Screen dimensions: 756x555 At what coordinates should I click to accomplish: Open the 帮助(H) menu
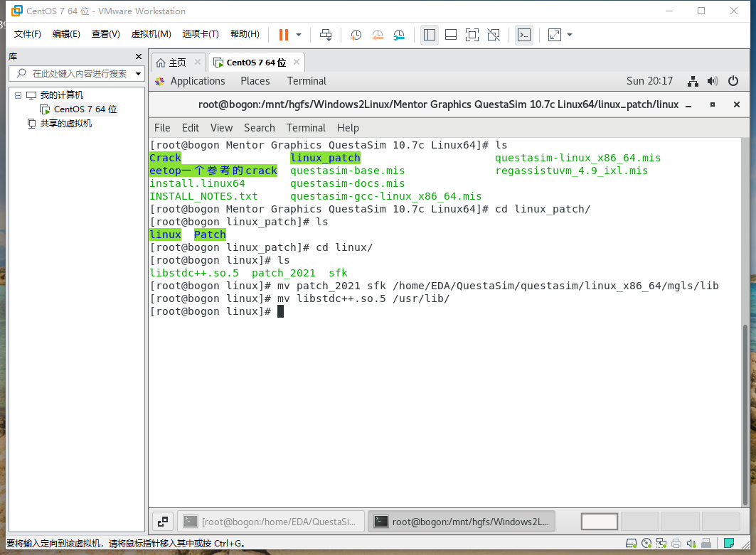click(x=245, y=34)
